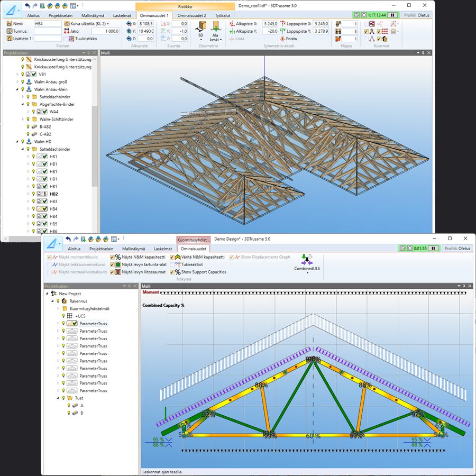Toggle Tuuliristikko checkbox
The width and height of the screenshot is (476, 476).
coord(66,39)
